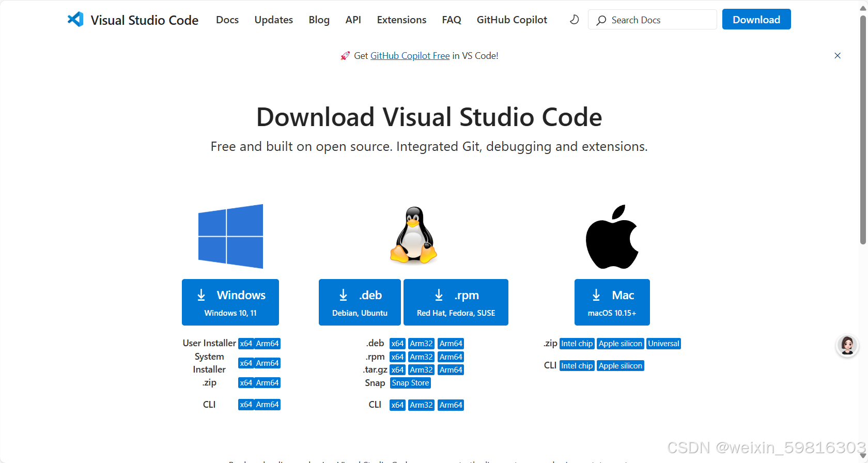The width and height of the screenshot is (868, 463).
Task: Select Windows CLI x64 download
Action: (x=246, y=405)
